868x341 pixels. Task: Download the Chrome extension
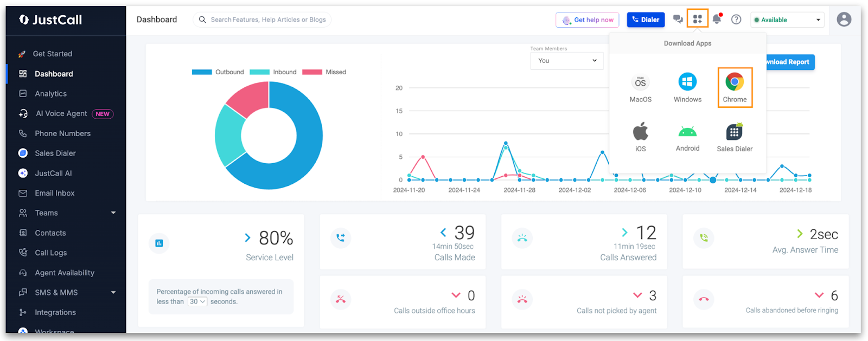tap(735, 88)
